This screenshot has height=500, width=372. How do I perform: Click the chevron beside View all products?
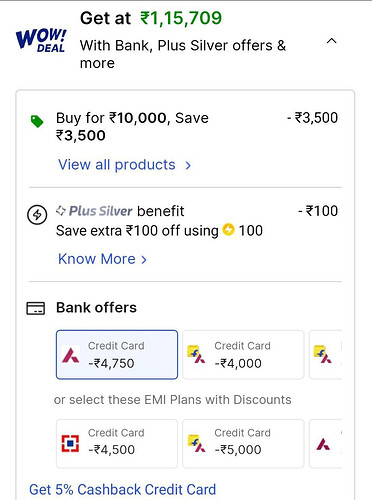pos(188,165)
